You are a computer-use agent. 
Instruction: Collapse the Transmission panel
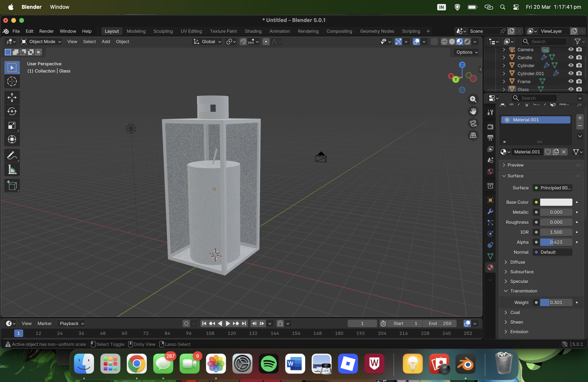pyautogui.click(x=523, y=291)
